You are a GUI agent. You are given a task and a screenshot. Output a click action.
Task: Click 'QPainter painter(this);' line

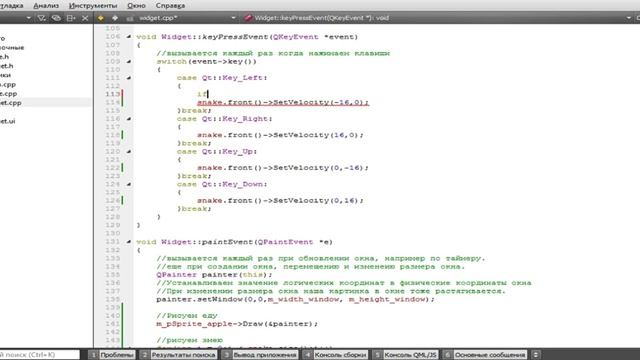point(214,275)
